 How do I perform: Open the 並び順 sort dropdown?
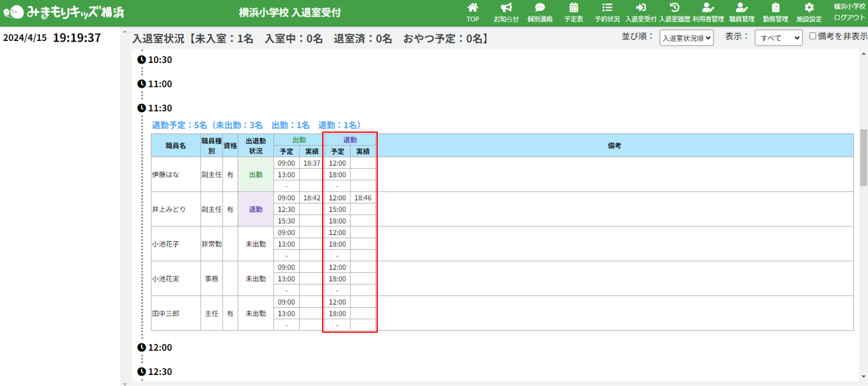point(686,38)
